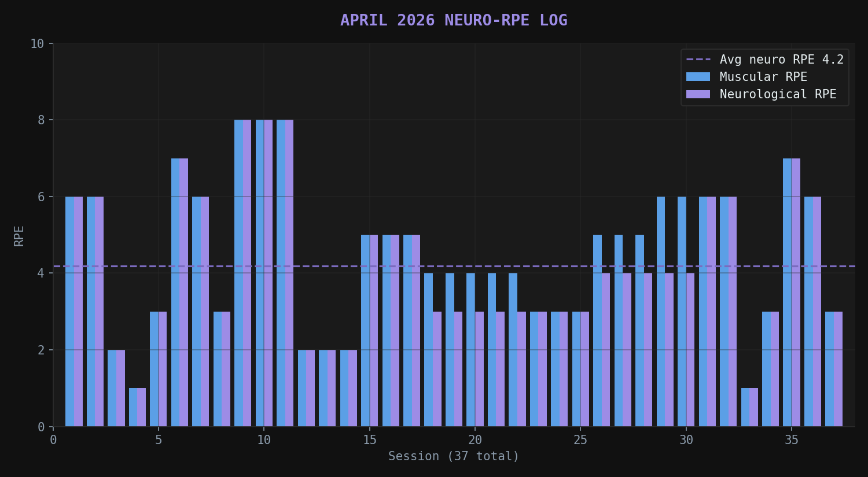This screenshot has height=477, width=868.
Task: Click the 'Muscular RPE' legend label
Action: [x=763, y=77]
